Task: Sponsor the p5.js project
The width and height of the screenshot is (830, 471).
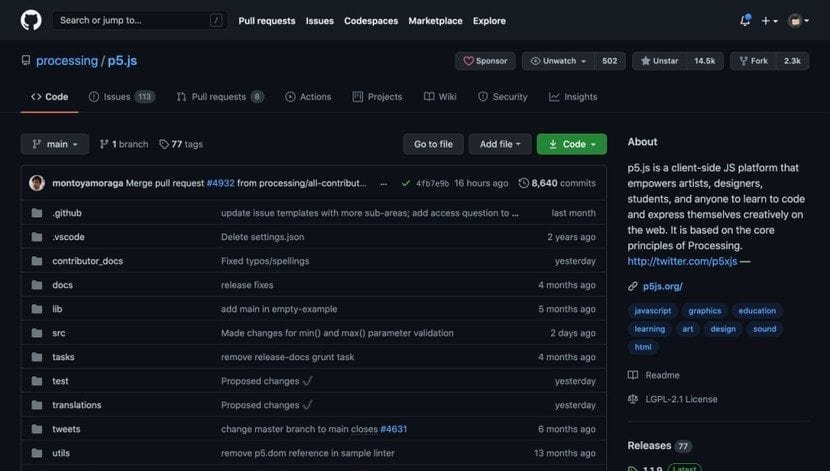Action: (x=485, y=61)
